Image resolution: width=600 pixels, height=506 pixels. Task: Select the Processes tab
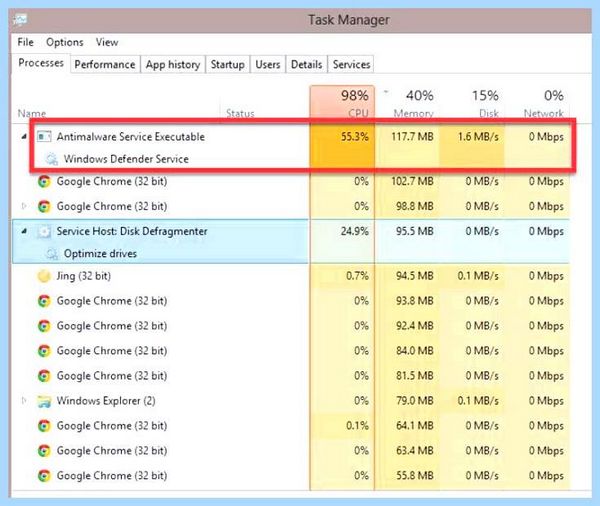(41, 63)
